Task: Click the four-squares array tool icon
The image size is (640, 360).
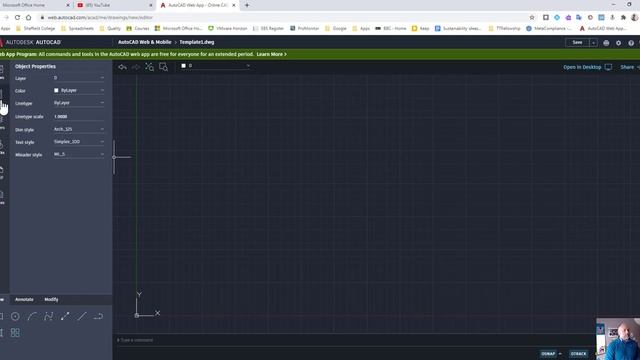Action: coord(15,333)
